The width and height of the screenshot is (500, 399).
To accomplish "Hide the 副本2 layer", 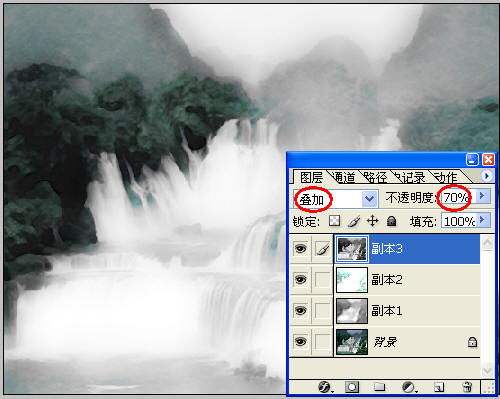I will [300, 279].
